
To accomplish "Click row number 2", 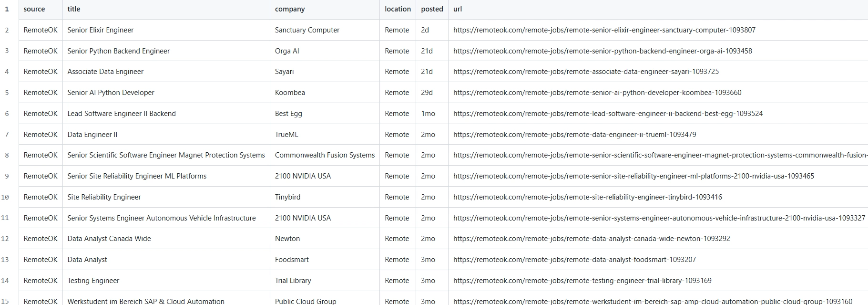I will click(7, 30).
